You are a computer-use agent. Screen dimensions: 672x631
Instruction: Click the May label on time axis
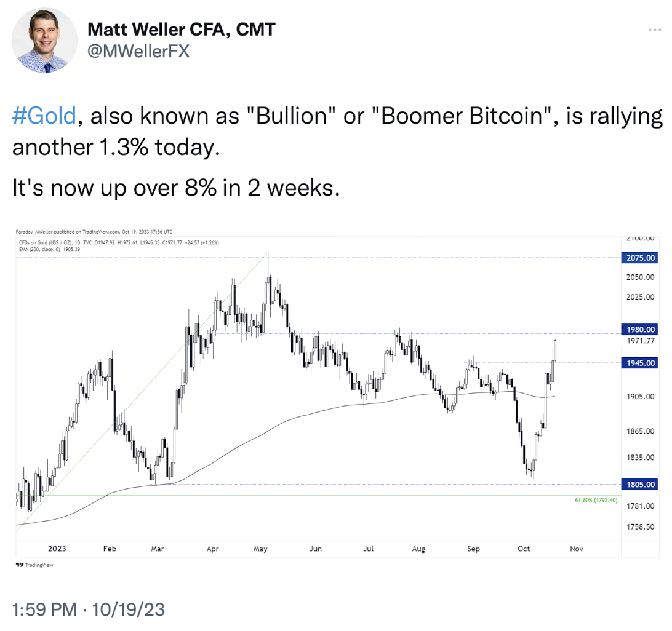[260, 549]
